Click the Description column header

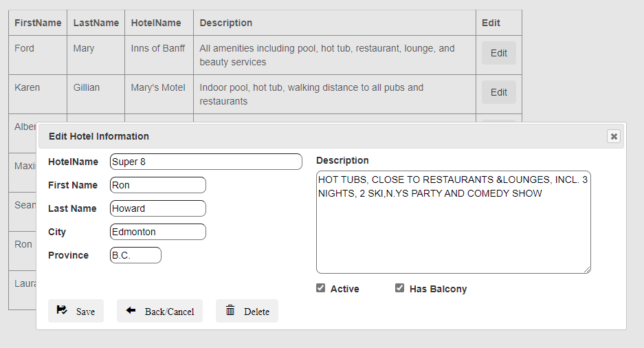[226, 23]
